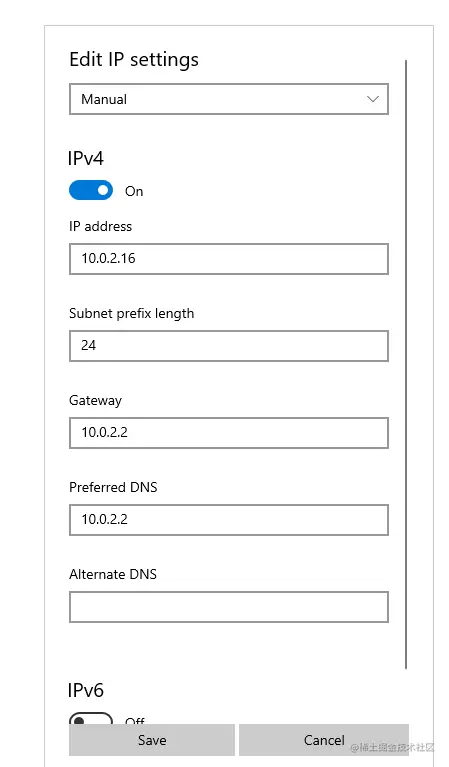Click the IPv6 section heading
Viewport: 449px width, 767px height.
click(x=86, y=690)
